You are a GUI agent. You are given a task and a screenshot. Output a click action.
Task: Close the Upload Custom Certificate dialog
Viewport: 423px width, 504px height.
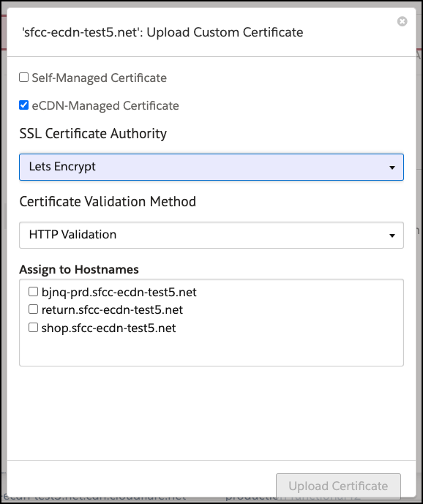pos(402,21)
